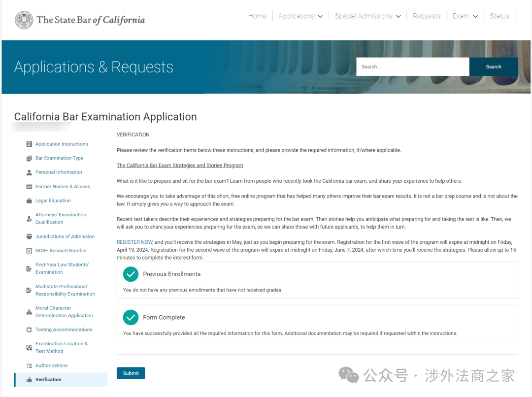Expand the Exam menu chevron
Viewport: 532px width, 397px height.
(475, 16)
